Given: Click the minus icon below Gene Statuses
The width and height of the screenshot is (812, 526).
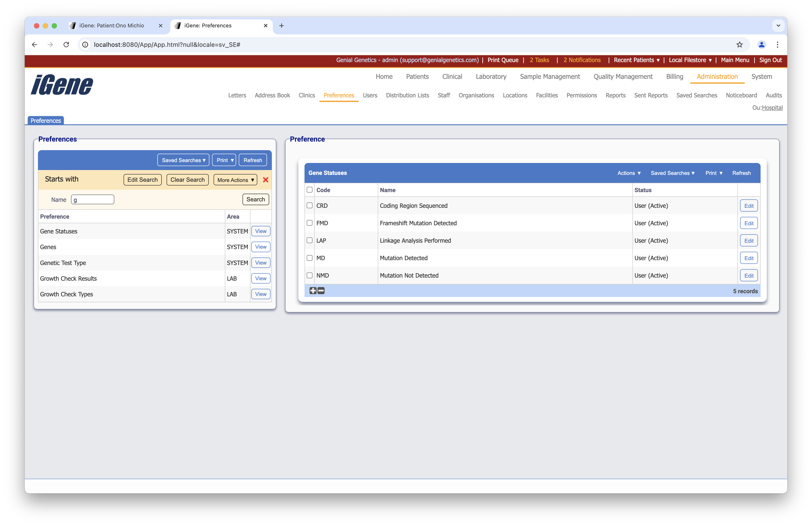Looking at the screenshot, I should (321, 291).
